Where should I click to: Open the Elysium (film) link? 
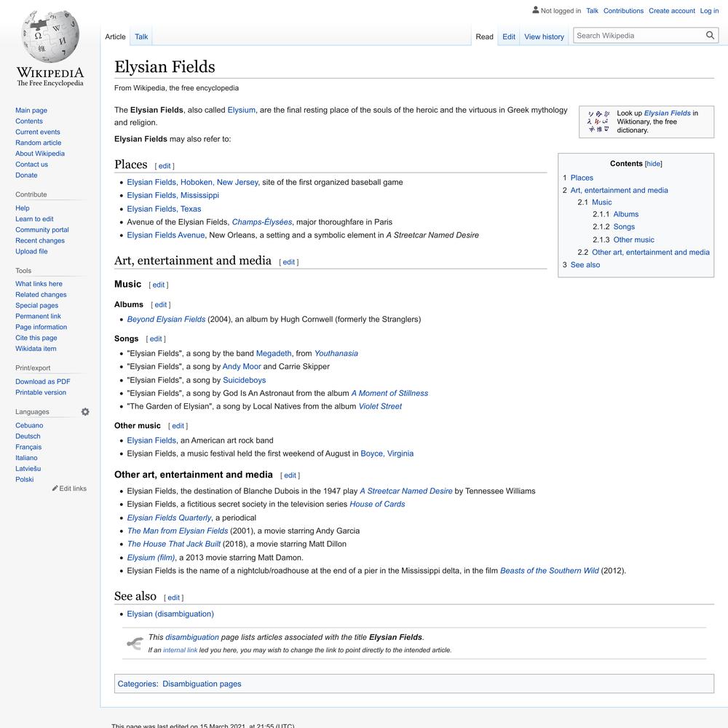(151, 558)
